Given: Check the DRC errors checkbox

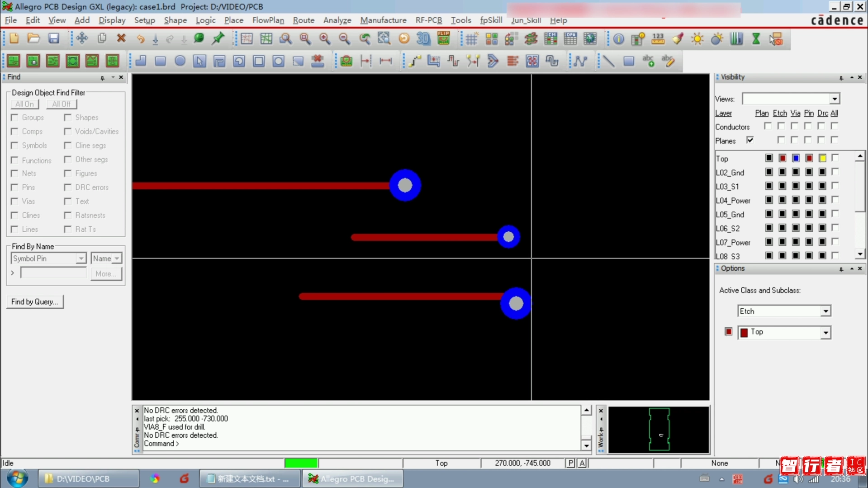Looking at the screenshot, I should pos(68,187).
